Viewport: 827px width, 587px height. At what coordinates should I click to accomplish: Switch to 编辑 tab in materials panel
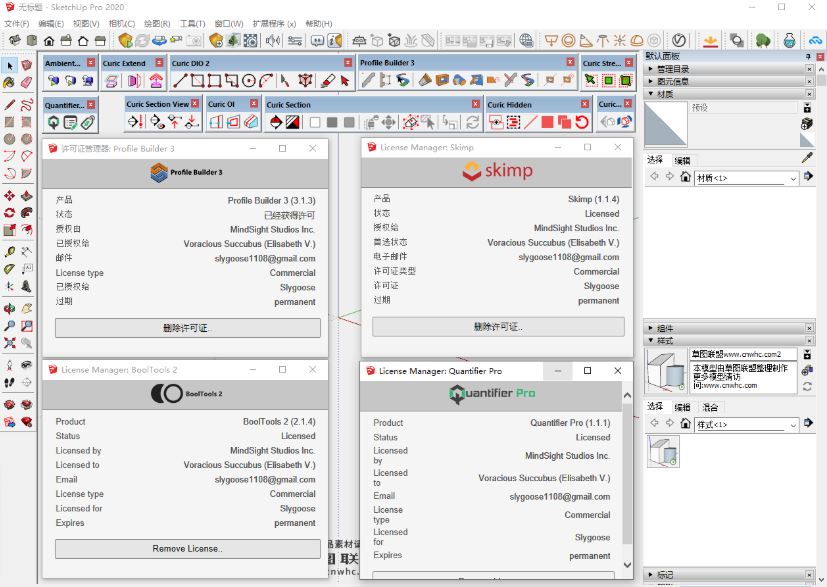(682, 161)
